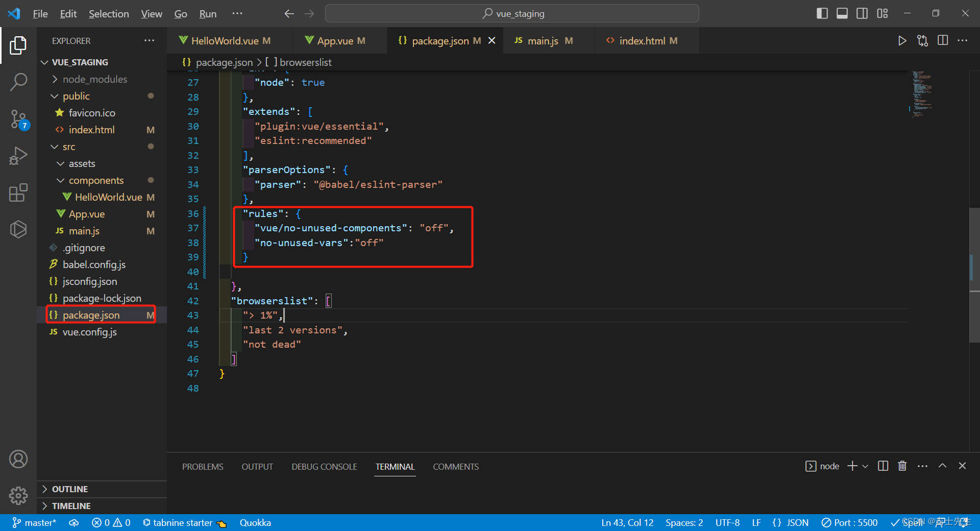Open the Search view icon

tap(18, 82)
